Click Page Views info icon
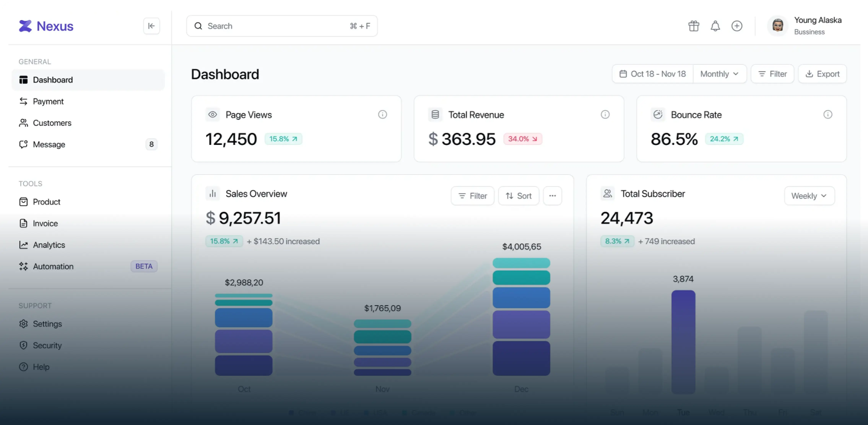Viewport: 868px width, 425px height. pyautogui.click(x=382, y=114)
